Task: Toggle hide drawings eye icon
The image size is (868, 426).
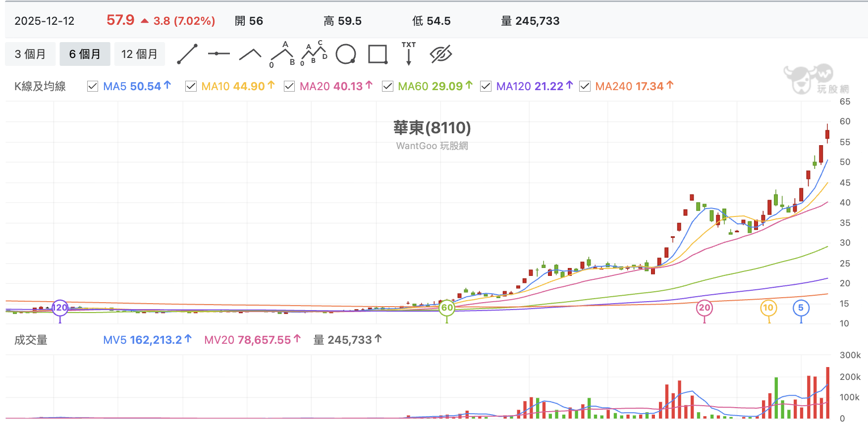Action: tap(441, 54)
